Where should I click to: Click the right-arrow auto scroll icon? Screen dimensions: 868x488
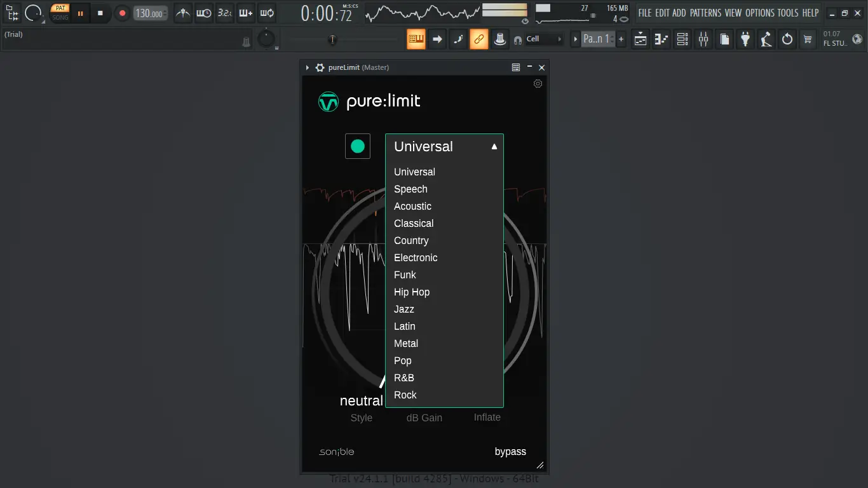tap(437, 39)
